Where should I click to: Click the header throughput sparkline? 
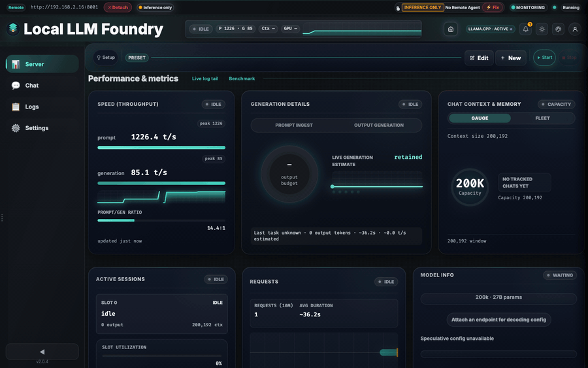point(362,31)
